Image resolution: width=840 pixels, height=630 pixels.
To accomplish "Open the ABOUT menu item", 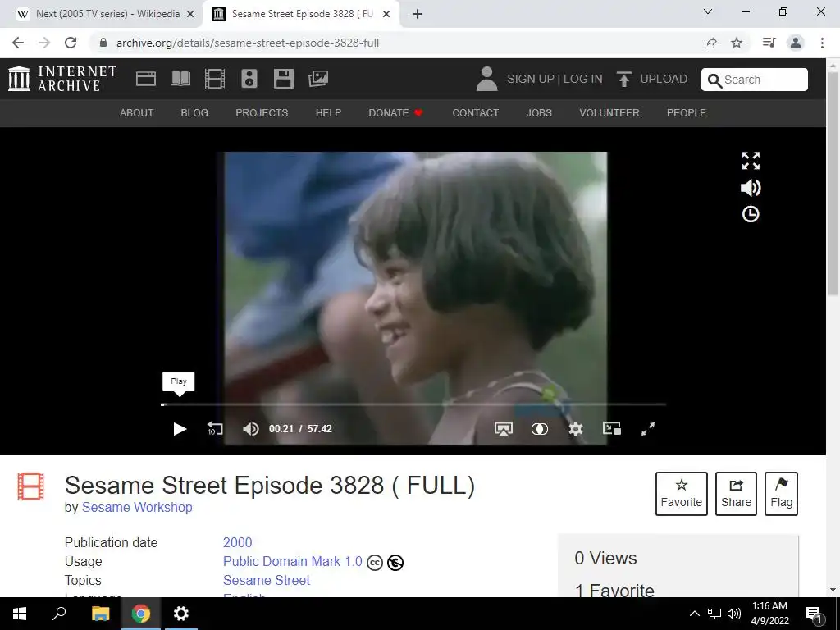I will coord(137,113).
